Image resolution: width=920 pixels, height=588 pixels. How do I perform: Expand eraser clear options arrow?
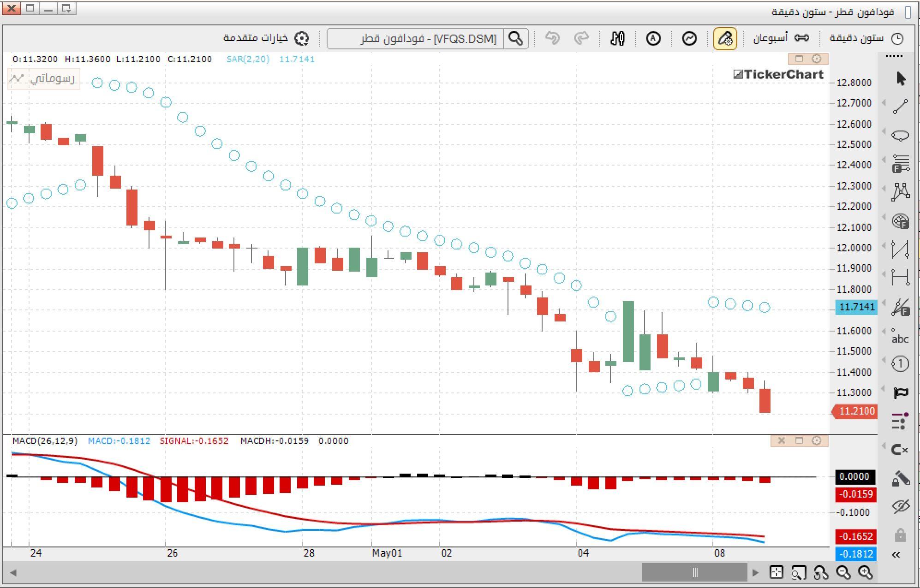(884, 445)
